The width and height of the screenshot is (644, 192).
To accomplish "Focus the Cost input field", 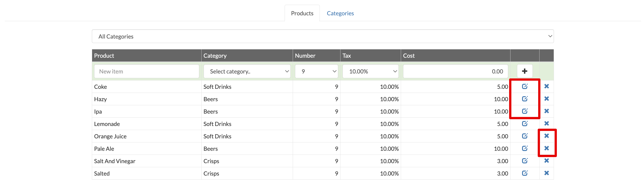I will (x=455, y=71).
